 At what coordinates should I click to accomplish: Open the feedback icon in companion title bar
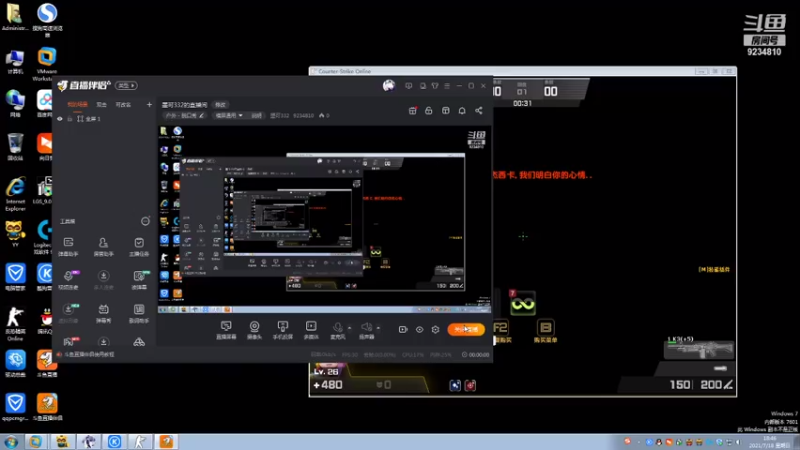(409, 86)
